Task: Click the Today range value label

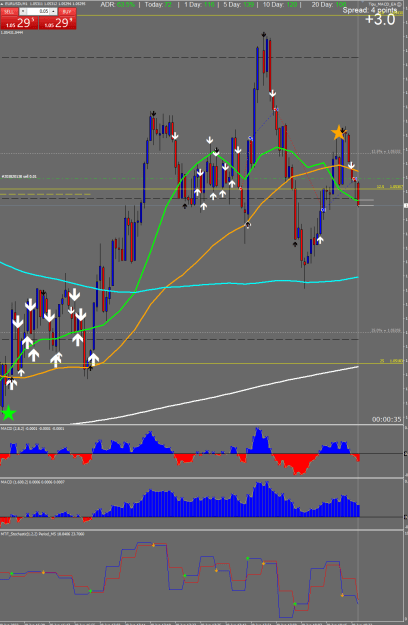Action: (158, 5)
